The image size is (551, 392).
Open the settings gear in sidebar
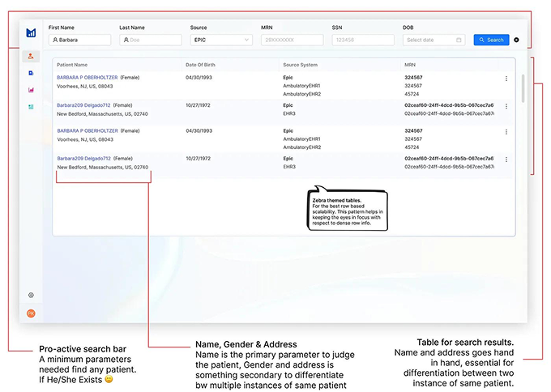(x=31, y=295)
